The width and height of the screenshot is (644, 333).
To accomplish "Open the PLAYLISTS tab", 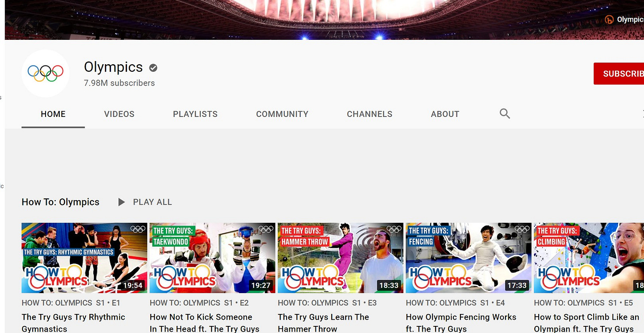I will tap(195, 114).
